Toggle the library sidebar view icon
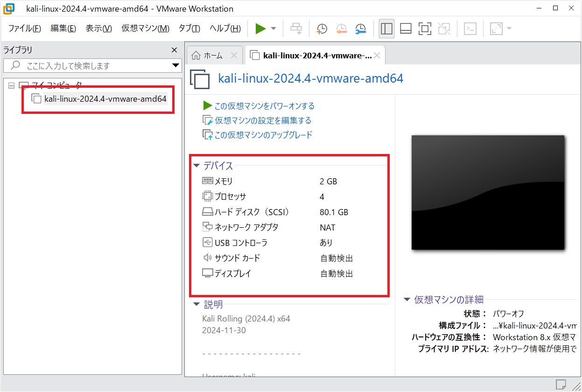Viewport: 582px width, 392px height. (386, 28)
